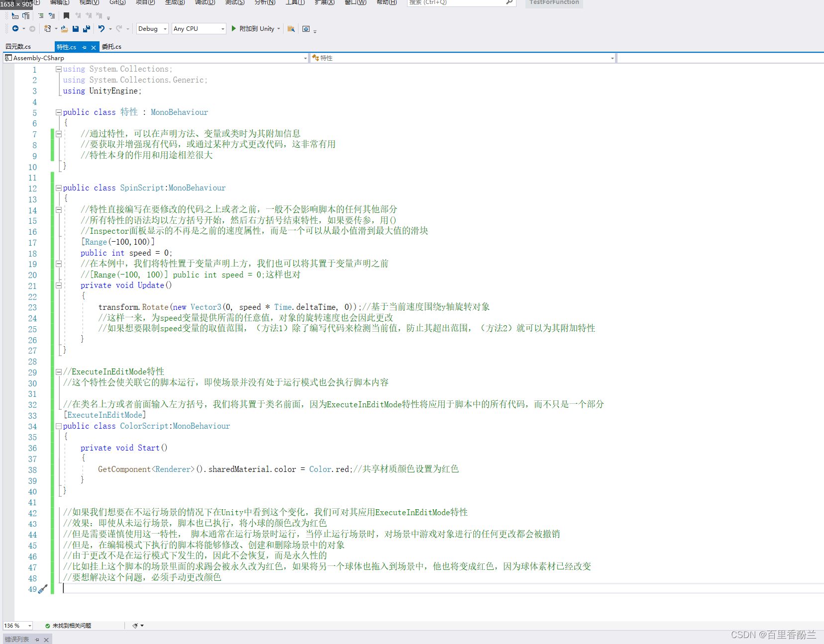Open the 工具(T) menu
This screenshot has width=824, height=644.
(295, 2)
